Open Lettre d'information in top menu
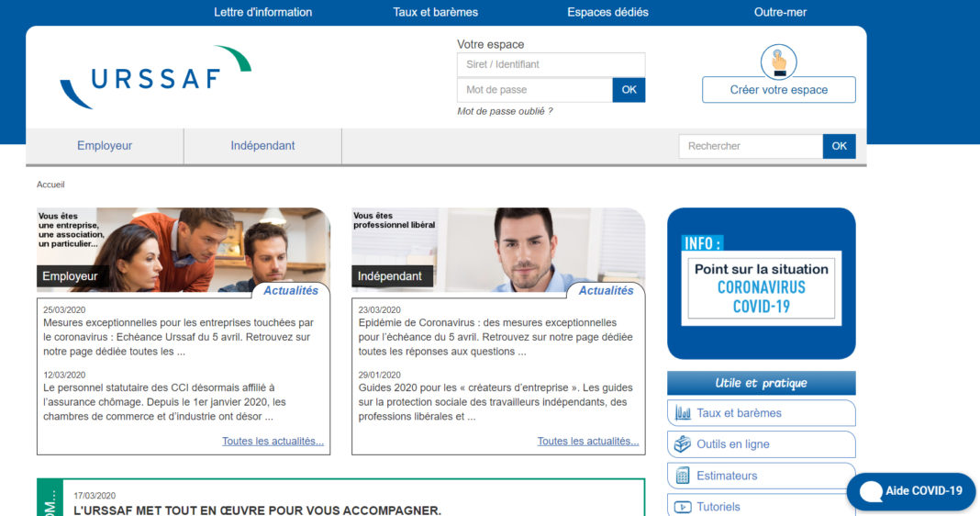This screenshot has height=516, width=980. pos(263,12)
